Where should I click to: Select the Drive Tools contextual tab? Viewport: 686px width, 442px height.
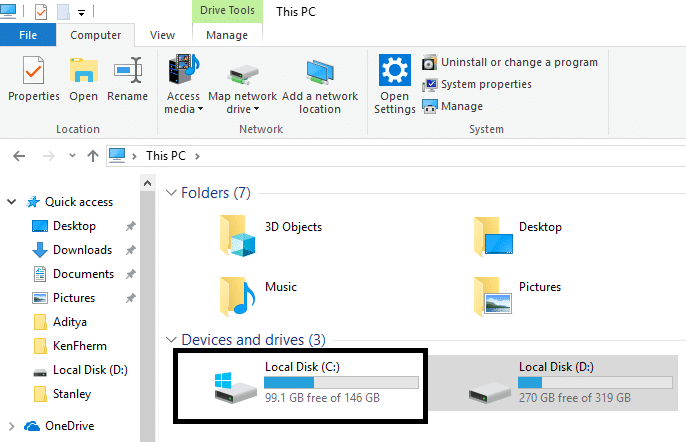pos(227,11)
